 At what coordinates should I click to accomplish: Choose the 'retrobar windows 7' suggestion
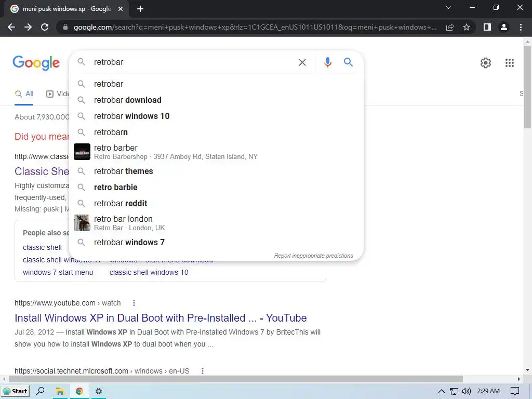[216, 242]
